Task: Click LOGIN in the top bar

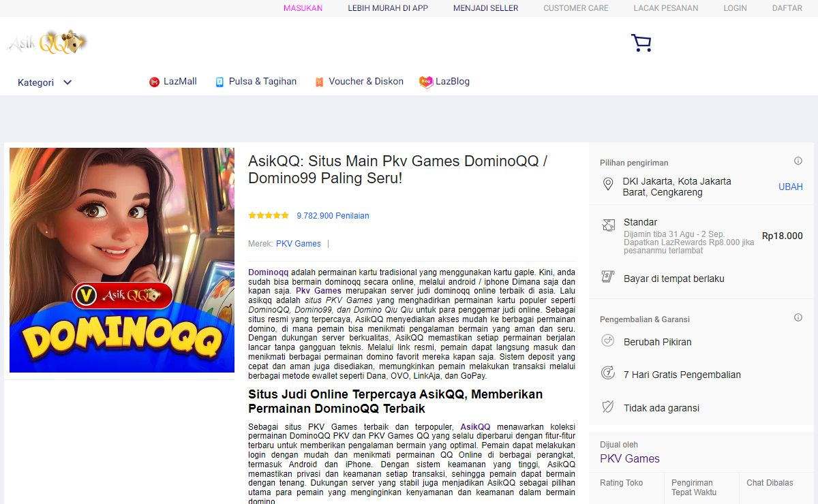Action: pyautogui.click(x=736, y=8)
